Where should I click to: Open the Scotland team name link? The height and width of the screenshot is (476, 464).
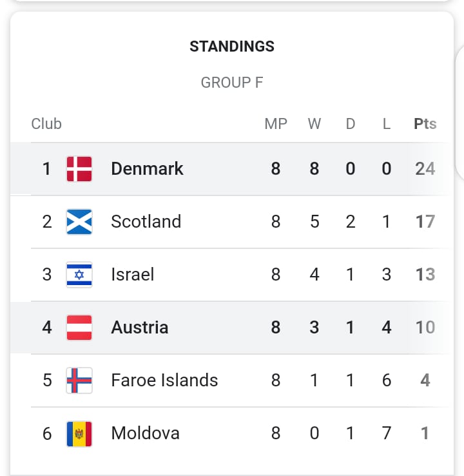tap(146, 222)
